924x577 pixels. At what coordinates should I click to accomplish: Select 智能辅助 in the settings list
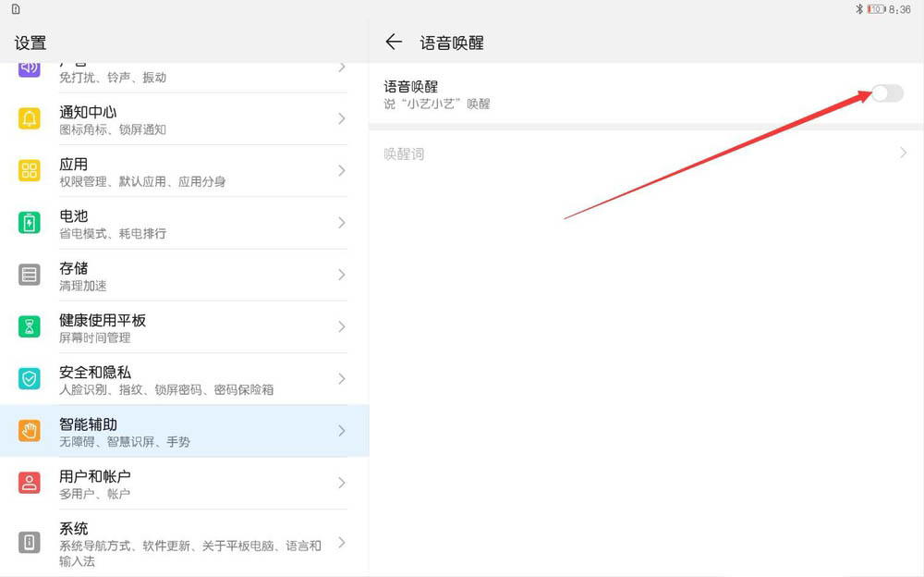(166, 431)
